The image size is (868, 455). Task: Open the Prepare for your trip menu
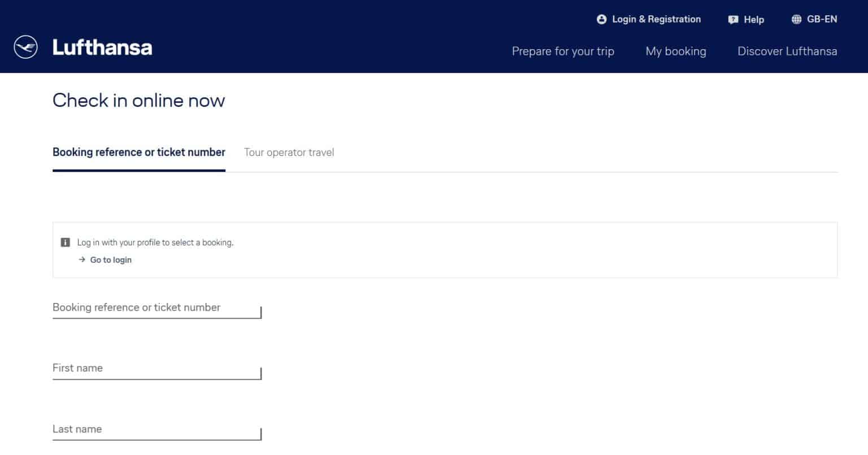point(563,51)
